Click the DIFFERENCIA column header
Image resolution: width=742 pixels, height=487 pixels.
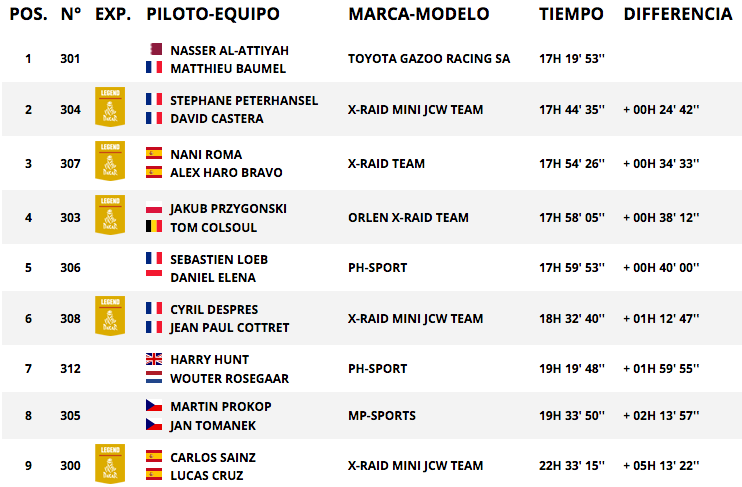pos(678,14)
